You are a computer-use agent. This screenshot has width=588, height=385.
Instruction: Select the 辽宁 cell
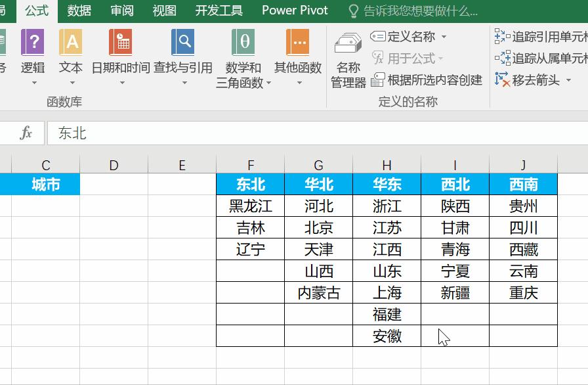[x=251, y=249]
